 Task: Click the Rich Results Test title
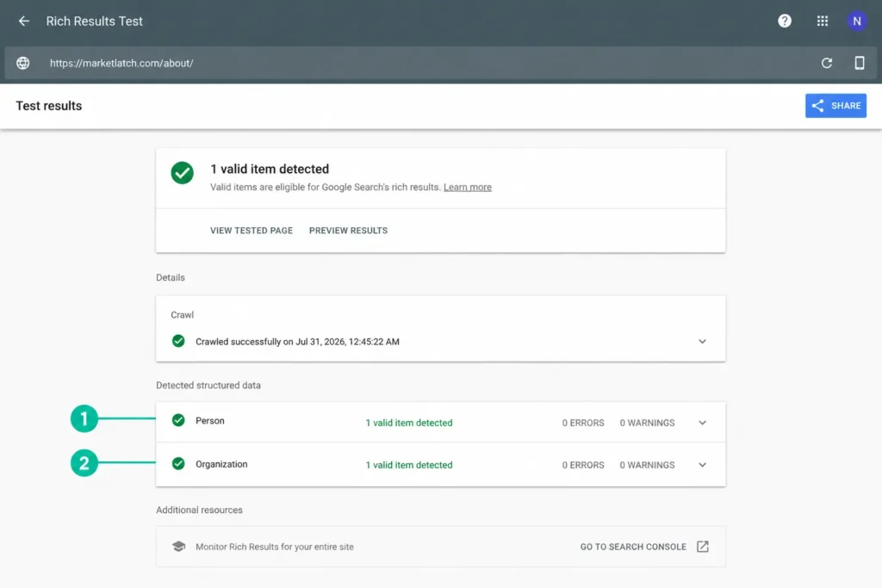tap(95, 22)
